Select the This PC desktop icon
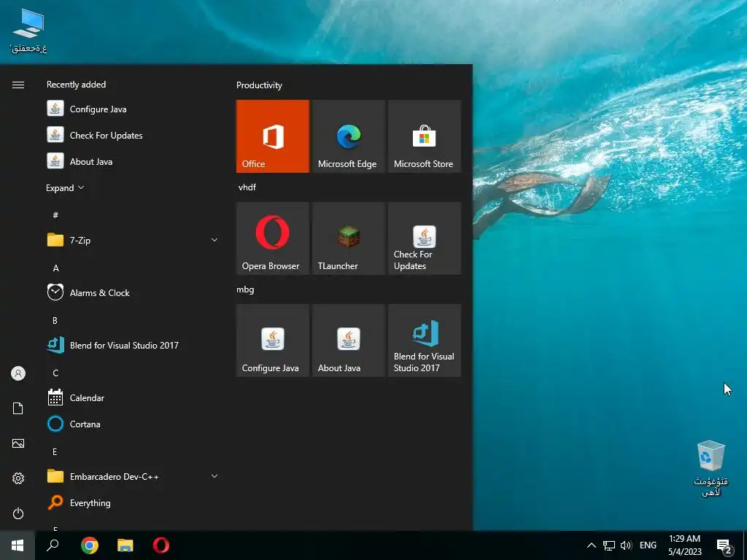747x560 pixels. tap(28, 31)
